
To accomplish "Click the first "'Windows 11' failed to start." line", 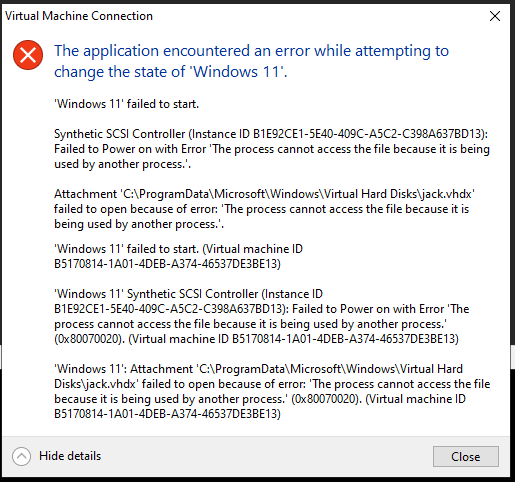I will (126, 104).
